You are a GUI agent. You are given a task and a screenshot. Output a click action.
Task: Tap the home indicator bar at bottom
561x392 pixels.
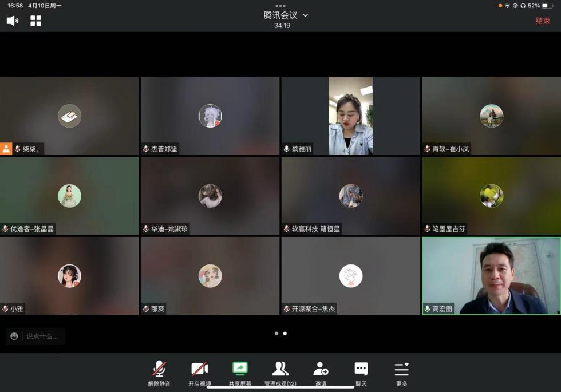(x=280, y=387)
